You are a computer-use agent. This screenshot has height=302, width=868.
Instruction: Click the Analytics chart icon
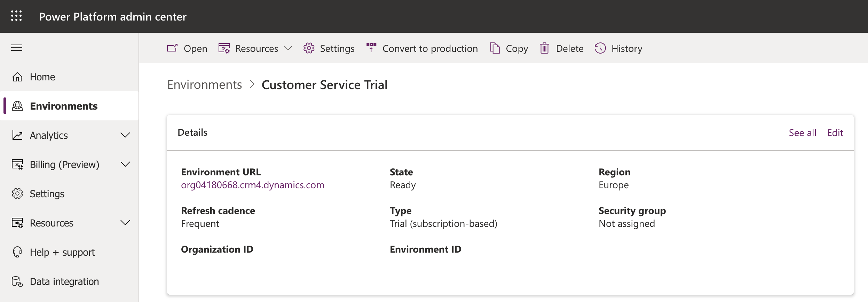click(x=17, y=135)
